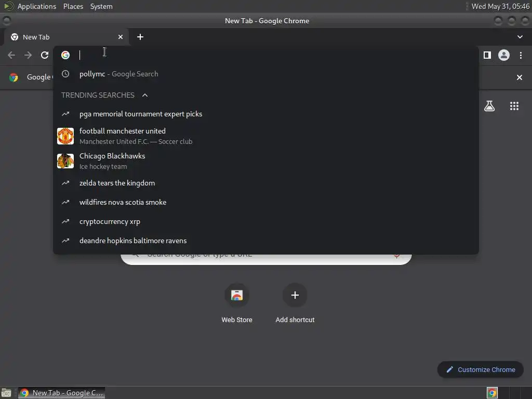532x399 pixels.
Task: Open the Google apps grid
Action: click(514, 106)
